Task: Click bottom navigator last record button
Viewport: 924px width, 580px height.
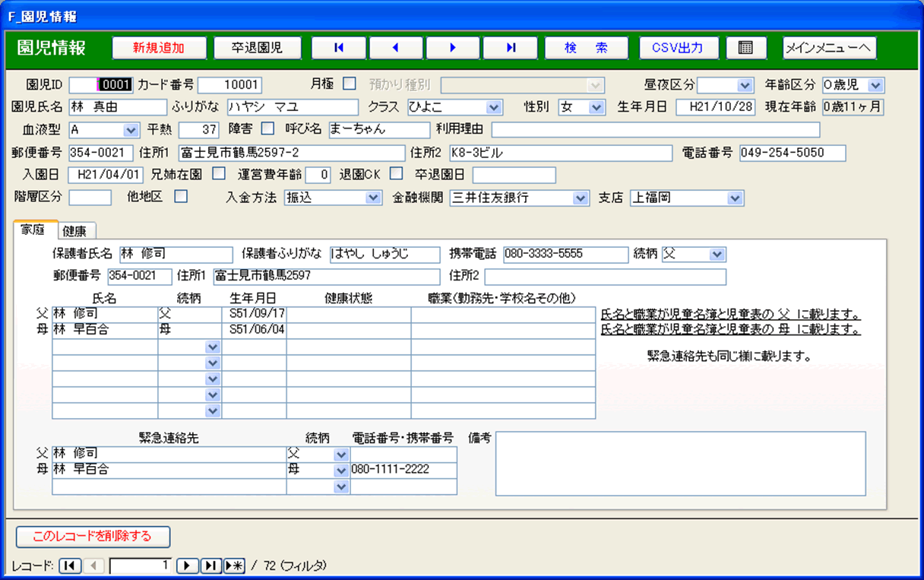Action: (x=210, y=566)
